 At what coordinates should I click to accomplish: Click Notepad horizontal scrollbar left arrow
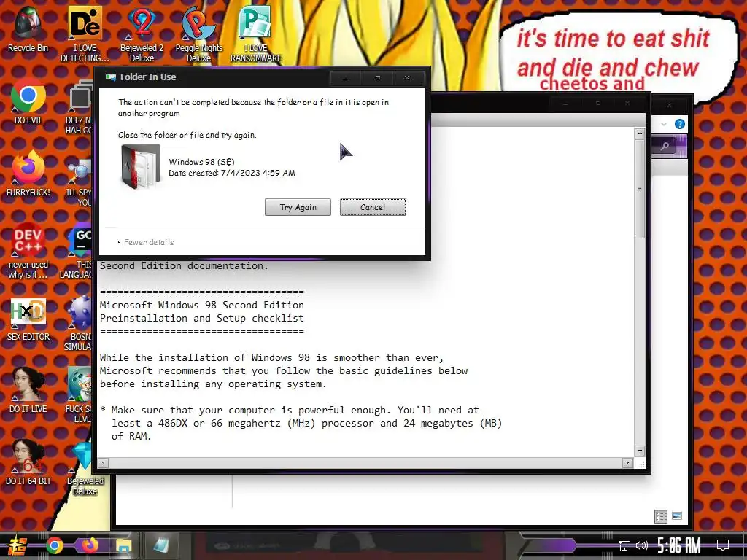tap(104, 462)
